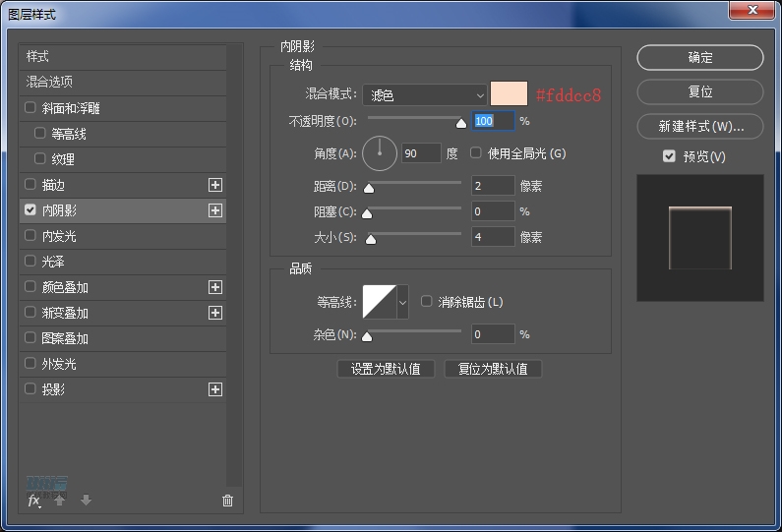This screenshot has height=532, width=782.
Task: Expand the 等高线 contour picker arrow
Action: [x=402, y=302]
